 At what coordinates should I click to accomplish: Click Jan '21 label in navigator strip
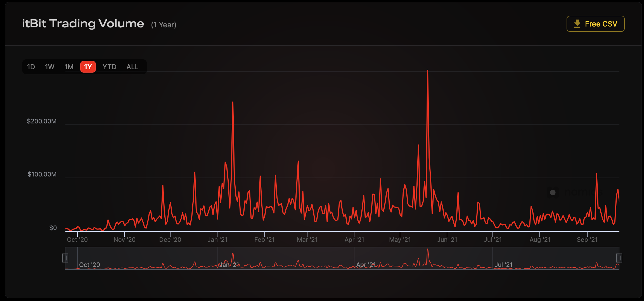pyautogui.click(x=229, y=265)
